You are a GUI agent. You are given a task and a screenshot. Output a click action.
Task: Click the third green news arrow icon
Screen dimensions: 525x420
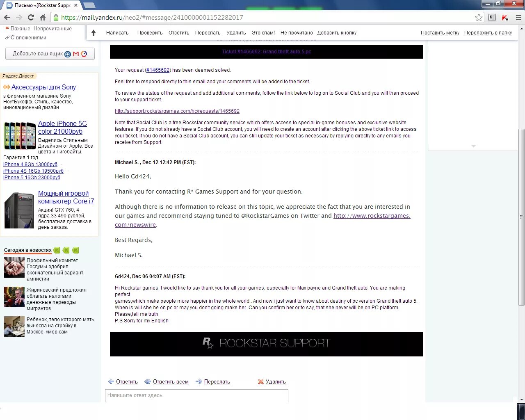tap(75, 250)
